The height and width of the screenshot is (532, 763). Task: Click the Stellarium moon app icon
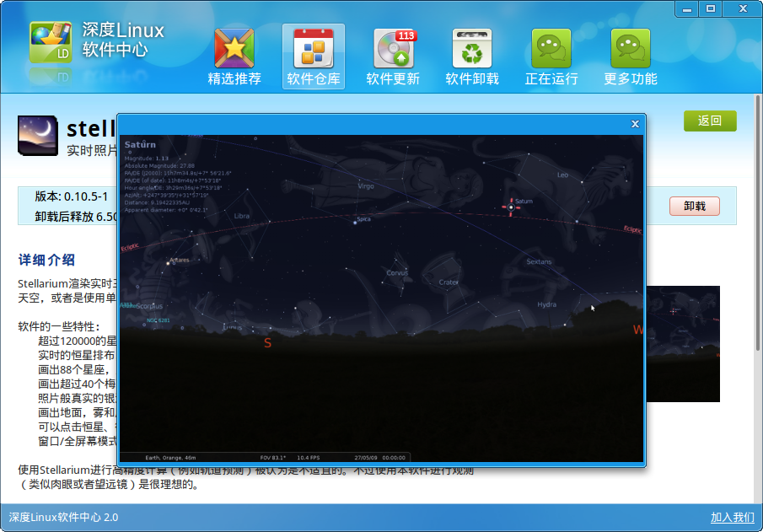point(37,135)
